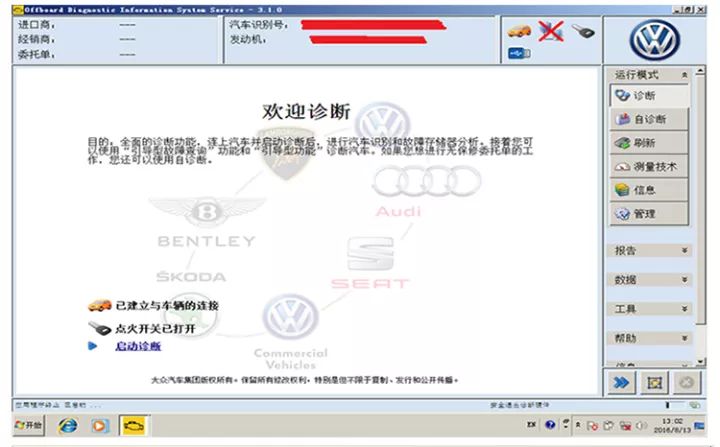Click the sidebar vertical scrollbar thumb
This screenshot has width=720, height=447.
pos(700,200)
